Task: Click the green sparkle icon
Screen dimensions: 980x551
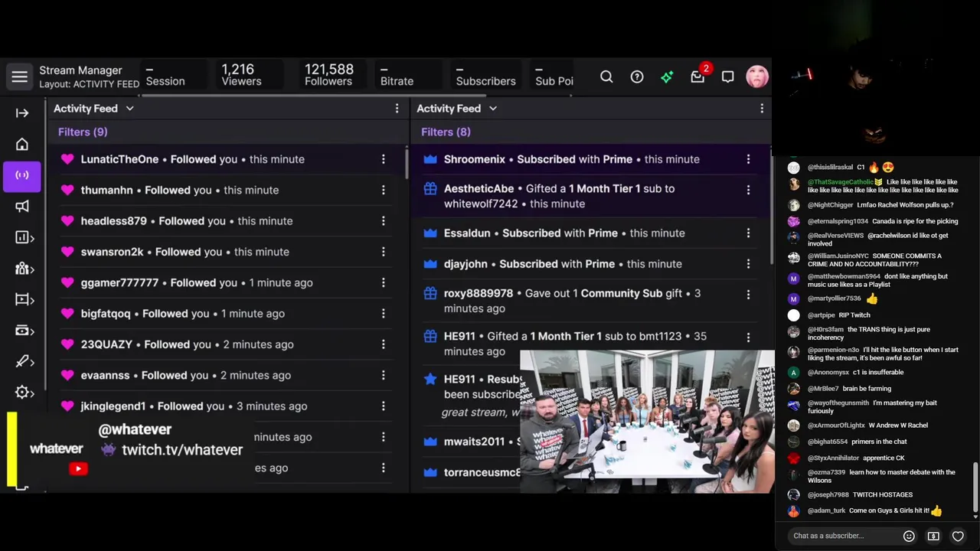Action: pos(667,77)
